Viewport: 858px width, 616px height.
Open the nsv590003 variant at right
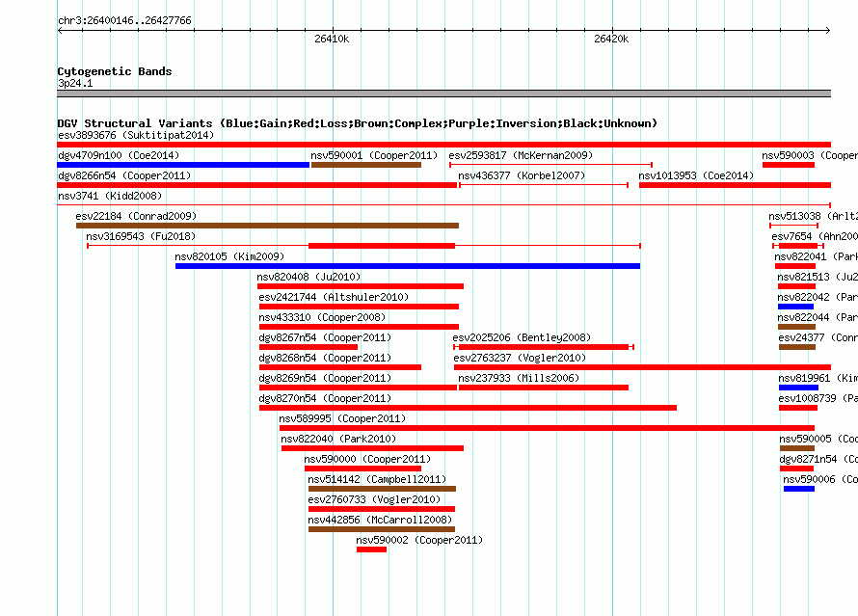[789, 165]
